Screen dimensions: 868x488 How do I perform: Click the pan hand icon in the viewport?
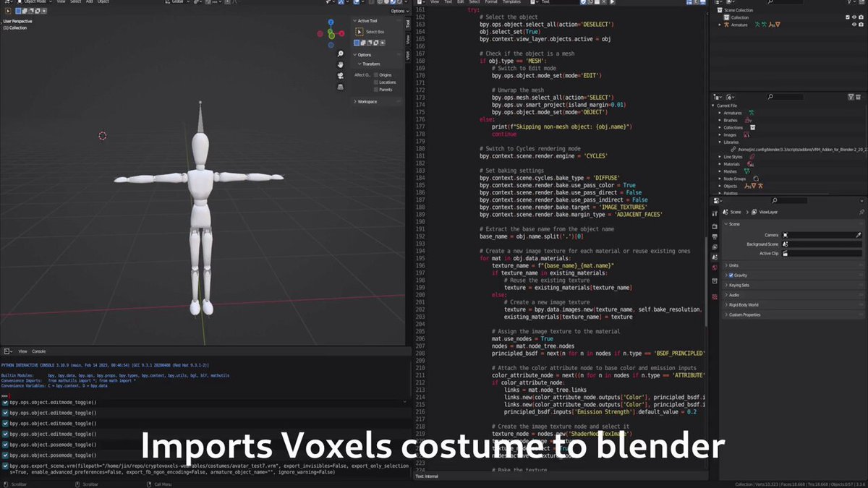(x=340, y=65)
